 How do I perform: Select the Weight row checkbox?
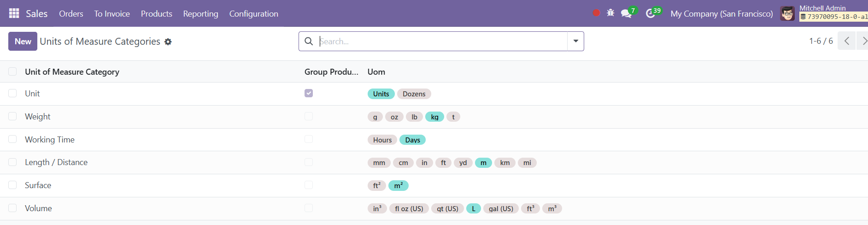click(12, 116)
